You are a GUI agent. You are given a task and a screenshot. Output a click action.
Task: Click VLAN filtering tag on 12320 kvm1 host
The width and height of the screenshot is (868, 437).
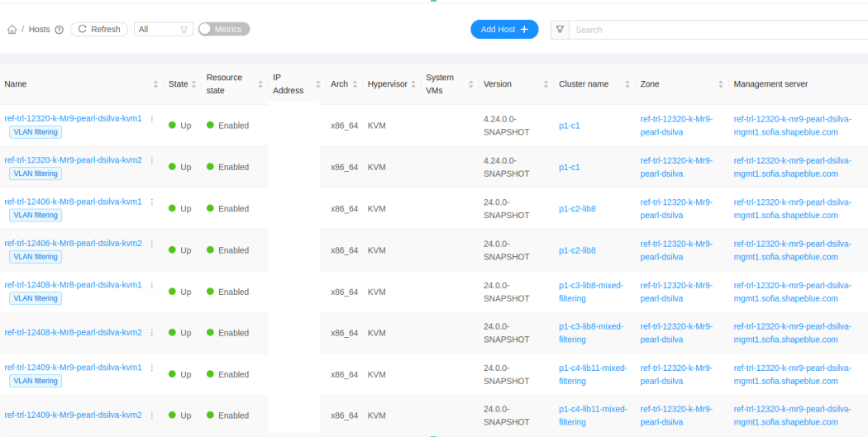[36, 131]
